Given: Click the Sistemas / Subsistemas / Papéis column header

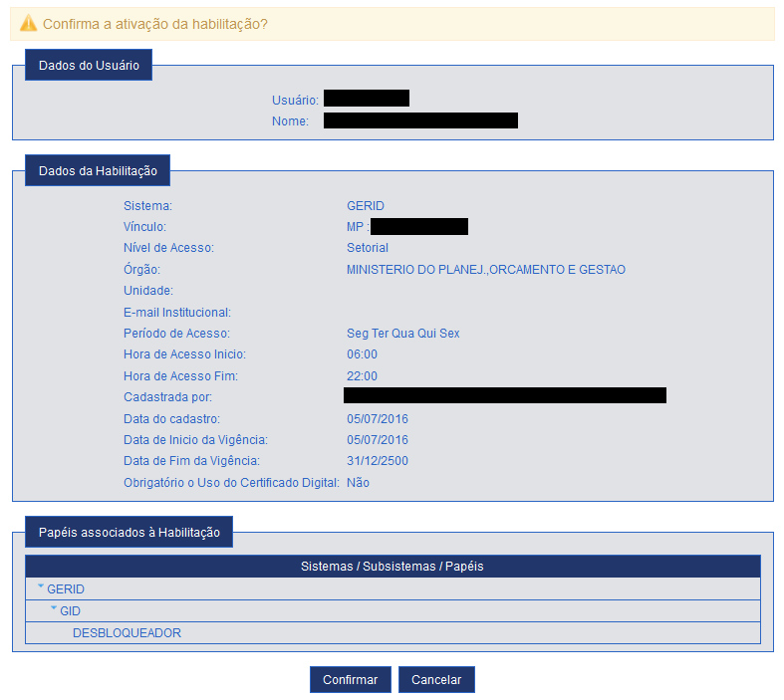Looking at the screenshot, I should (x=392, y=566).
